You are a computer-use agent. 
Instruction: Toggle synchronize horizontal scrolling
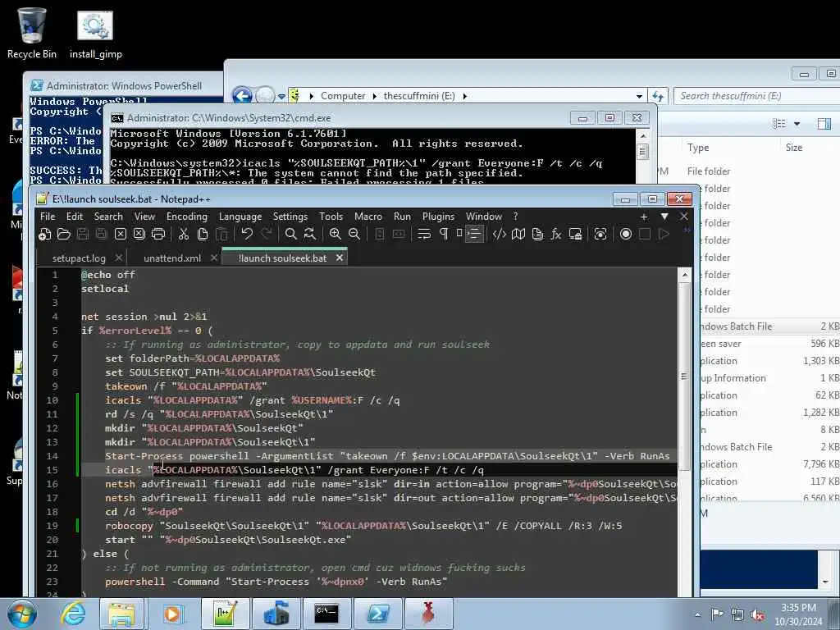(399, 234)
